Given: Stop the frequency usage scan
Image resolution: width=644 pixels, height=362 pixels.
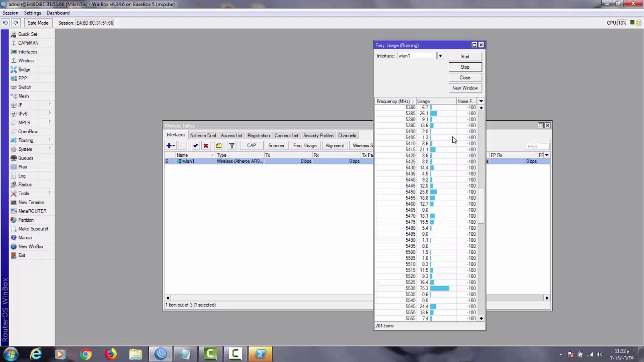Looking at the screenshot, I should click(465, 67).
